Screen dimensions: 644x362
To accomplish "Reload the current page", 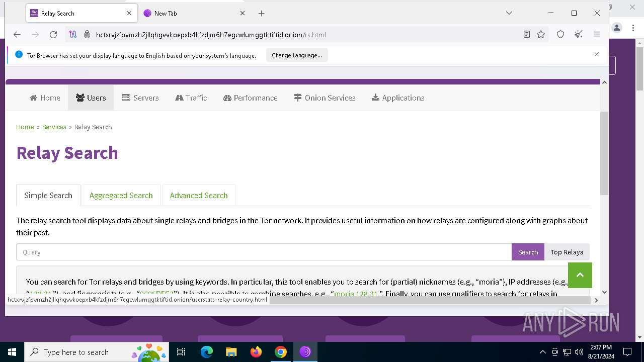I will [x=53, y=35].
